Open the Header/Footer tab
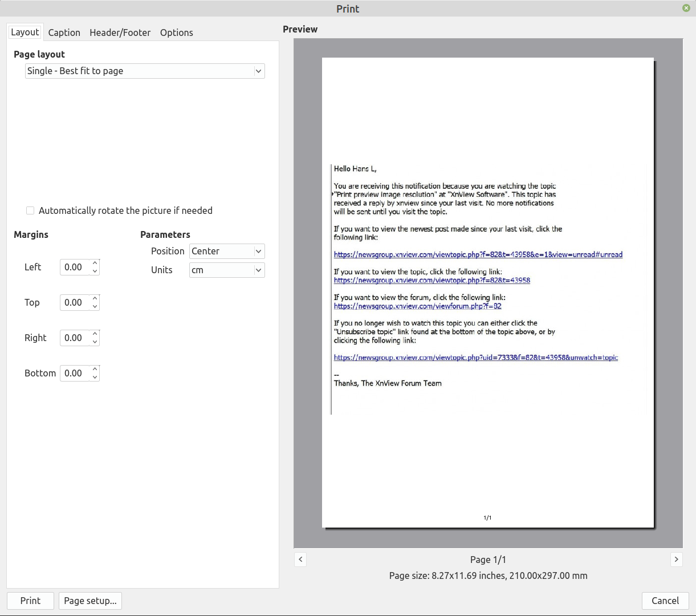696x616 pixels. (x=120, y=33)
